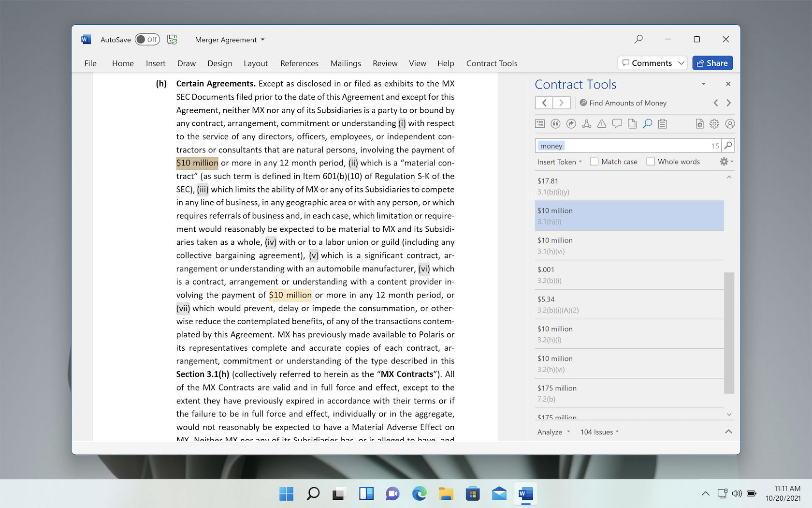812x508 pixels.
Task: Open the outline view icon in Contract Tools
Action: (x=540, y=124)
